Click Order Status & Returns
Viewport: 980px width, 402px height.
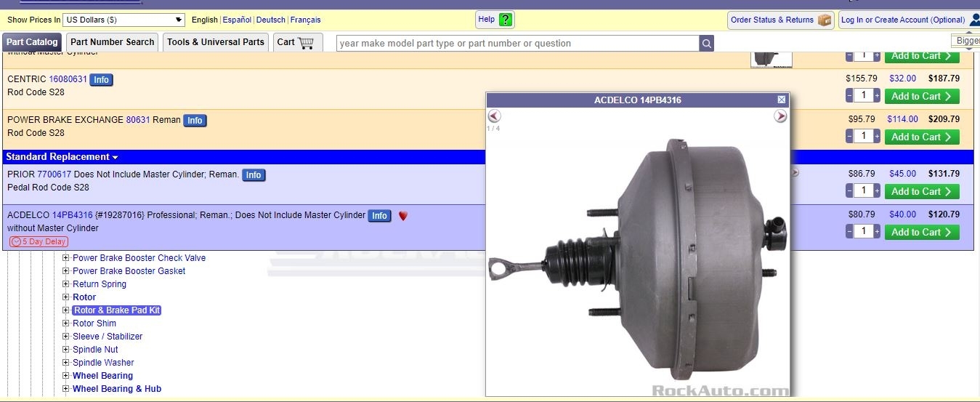pyautogui.click(x=781, y=20)
